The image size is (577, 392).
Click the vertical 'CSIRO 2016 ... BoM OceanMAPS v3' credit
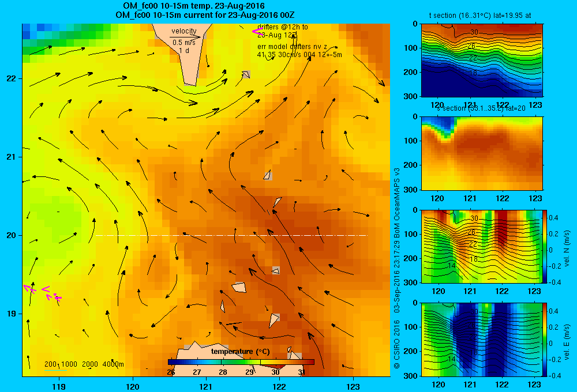tap(397, 268)
